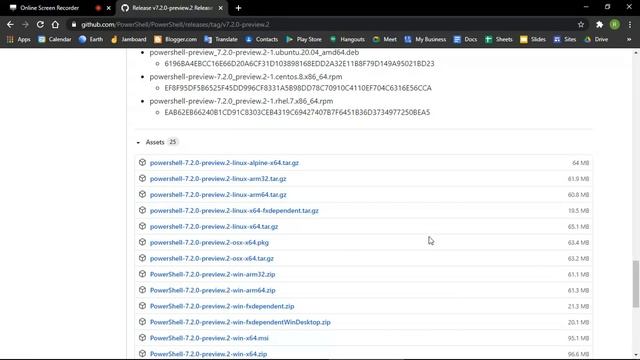640x360 pixels.
Task: Open the Meet bookmark
Action: (384, 39)
